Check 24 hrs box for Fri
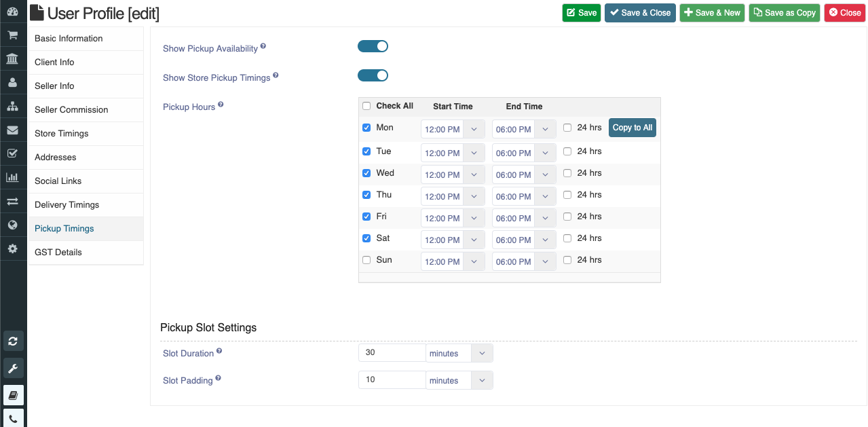868x427 pixels. 567,217
